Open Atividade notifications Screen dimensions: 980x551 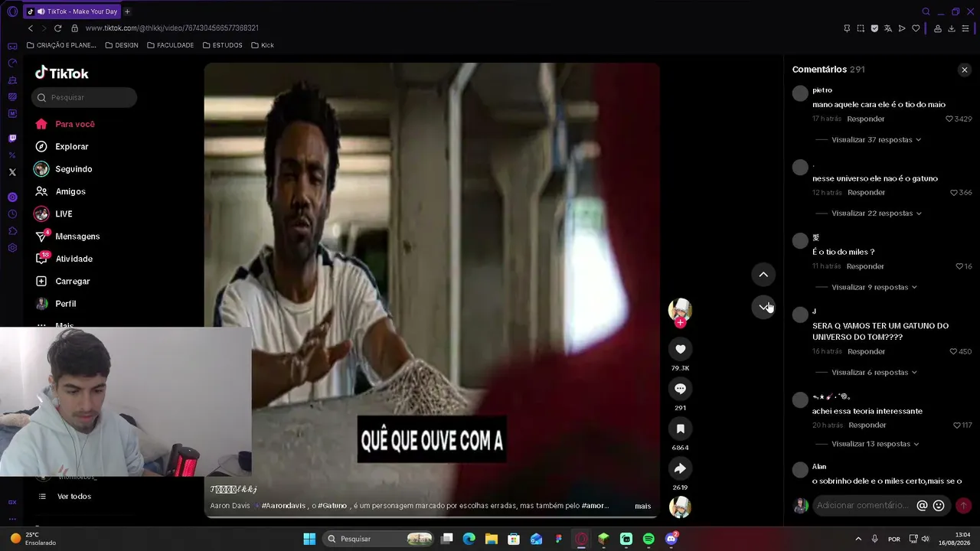coord(64,259)
